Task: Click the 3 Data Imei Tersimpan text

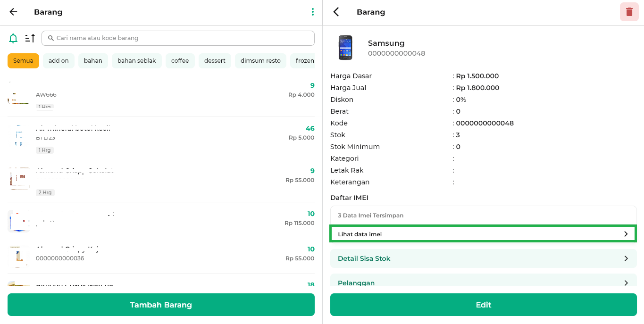Action: pos(371,216)
